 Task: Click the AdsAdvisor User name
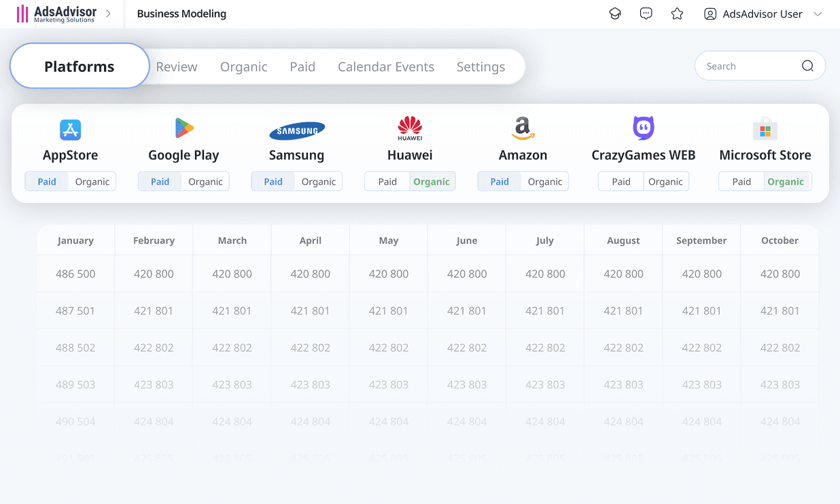pyautogui.click(x=763, y=14)
